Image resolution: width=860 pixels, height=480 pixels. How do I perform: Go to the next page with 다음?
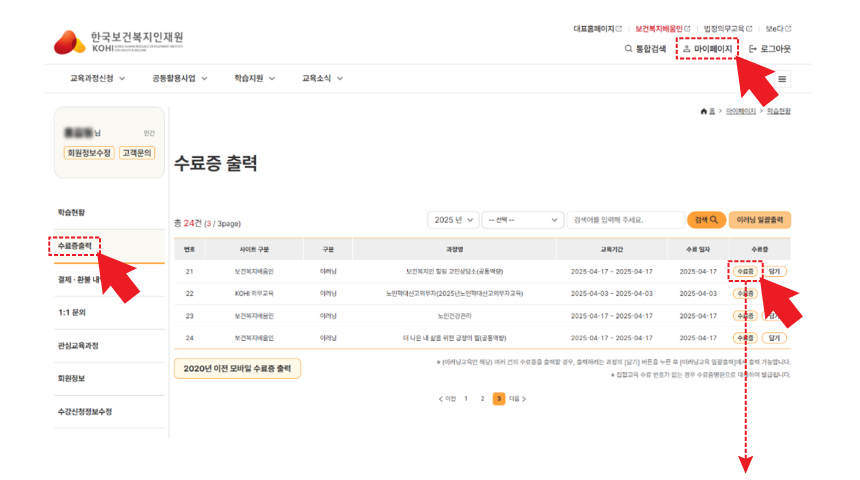coord(518,399)
